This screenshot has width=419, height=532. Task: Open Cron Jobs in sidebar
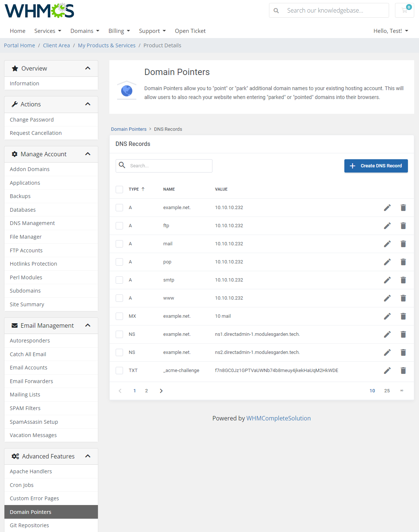tap(51, 485)
